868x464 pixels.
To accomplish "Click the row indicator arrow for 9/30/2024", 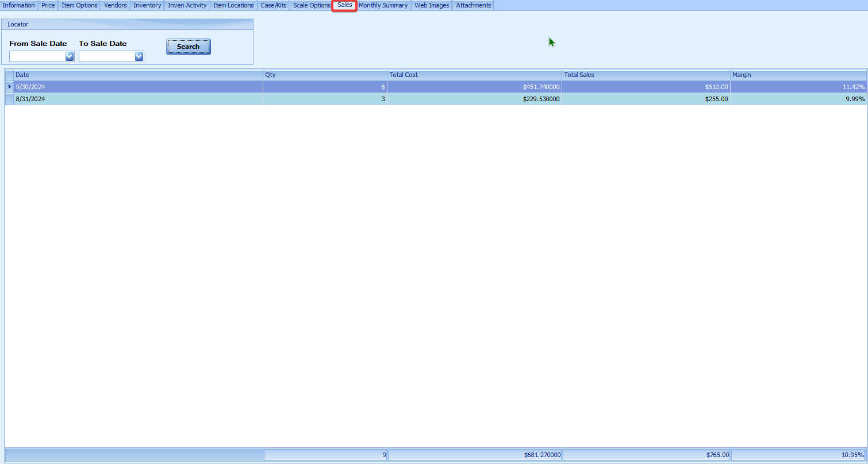I will pos(9,87).
